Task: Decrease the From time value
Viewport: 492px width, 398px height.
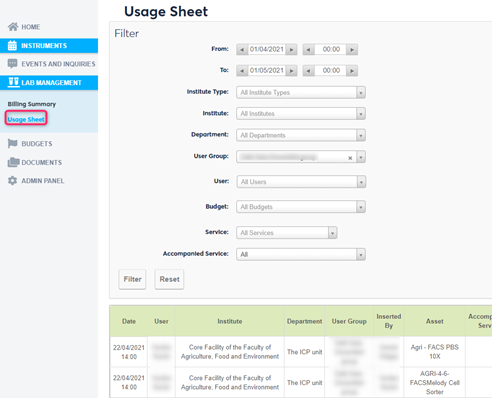Action: coord(309,50)
